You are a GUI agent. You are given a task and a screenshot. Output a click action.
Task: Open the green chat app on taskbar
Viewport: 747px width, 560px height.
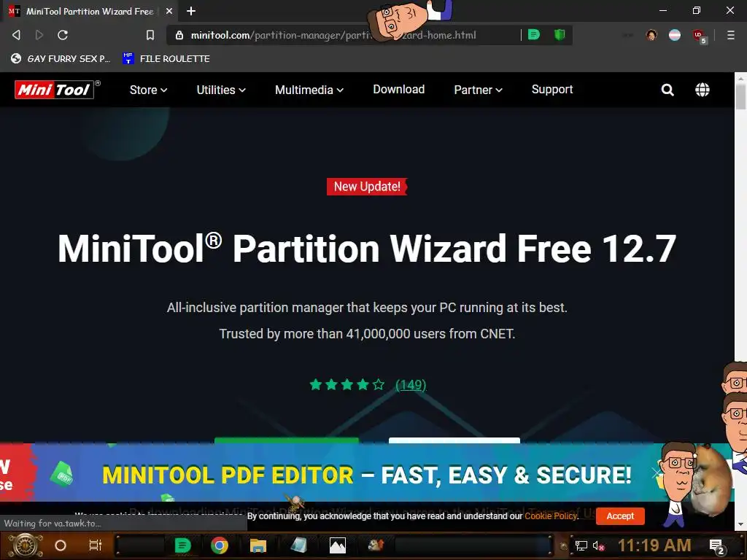pos(182,545)
